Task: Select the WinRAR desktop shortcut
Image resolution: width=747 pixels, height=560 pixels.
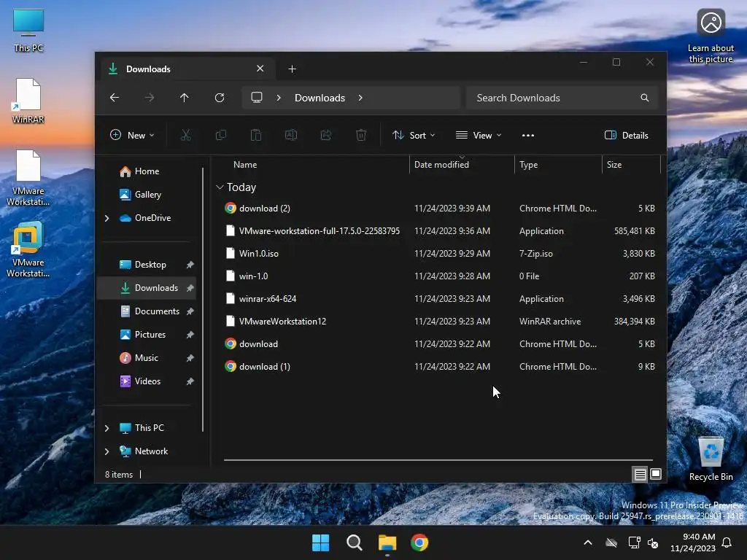Action: point(28,101)
